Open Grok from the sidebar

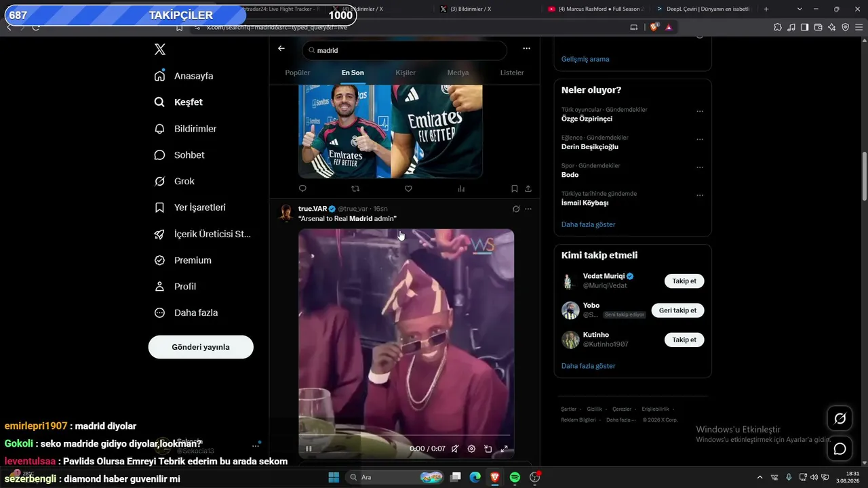(174, 182)
